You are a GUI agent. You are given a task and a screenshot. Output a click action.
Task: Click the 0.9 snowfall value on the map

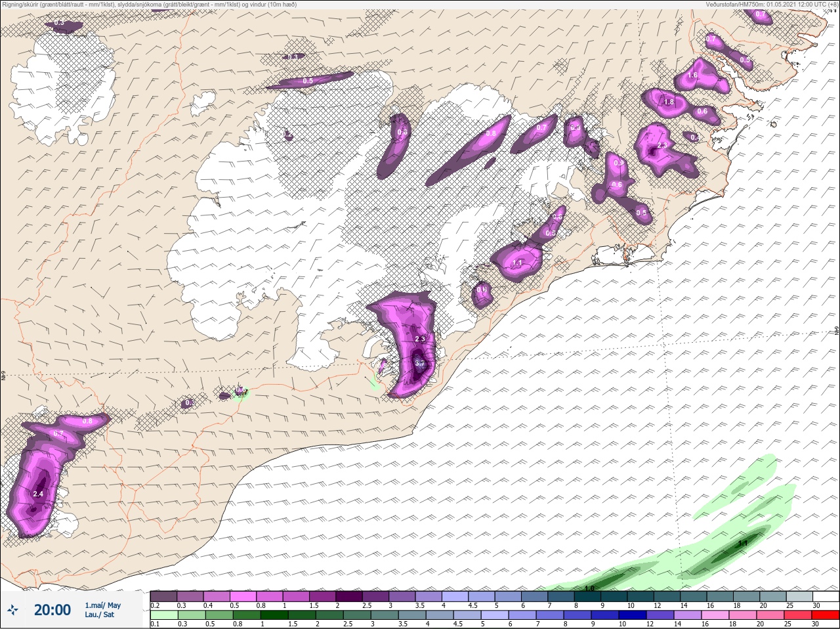point(618,163)
